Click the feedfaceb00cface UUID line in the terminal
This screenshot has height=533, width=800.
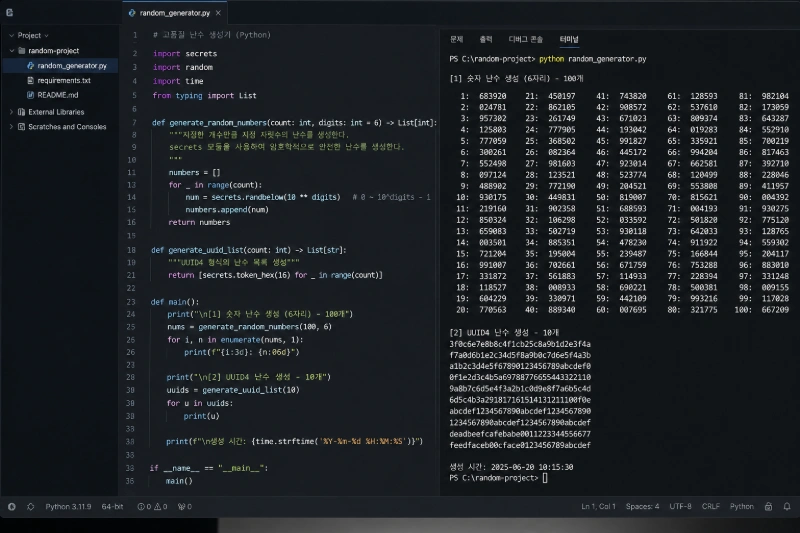pos(520,445)
